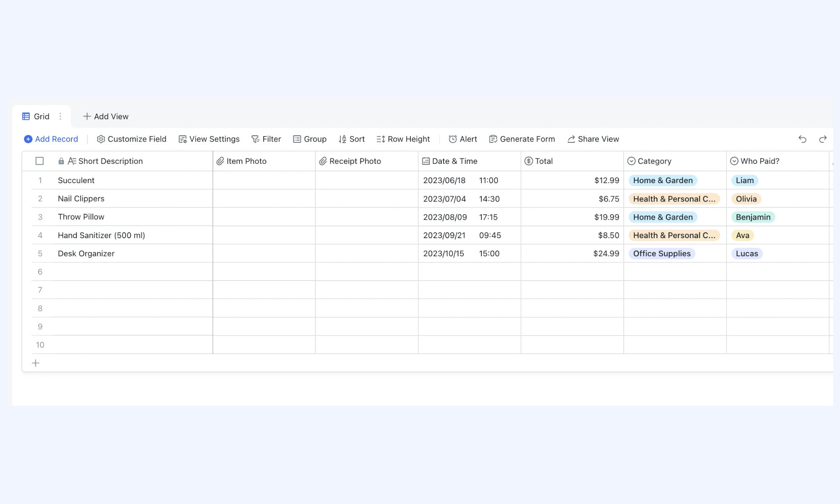This screenshot has width=840, height=504.
Task: Click the Sort A-Z icon
Action: 343,139
